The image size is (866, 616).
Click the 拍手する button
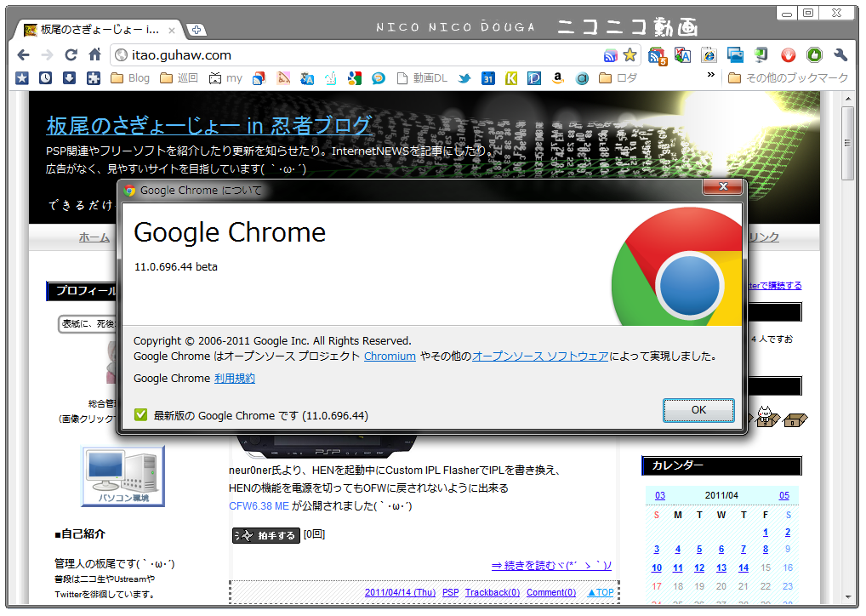(266, 535)
